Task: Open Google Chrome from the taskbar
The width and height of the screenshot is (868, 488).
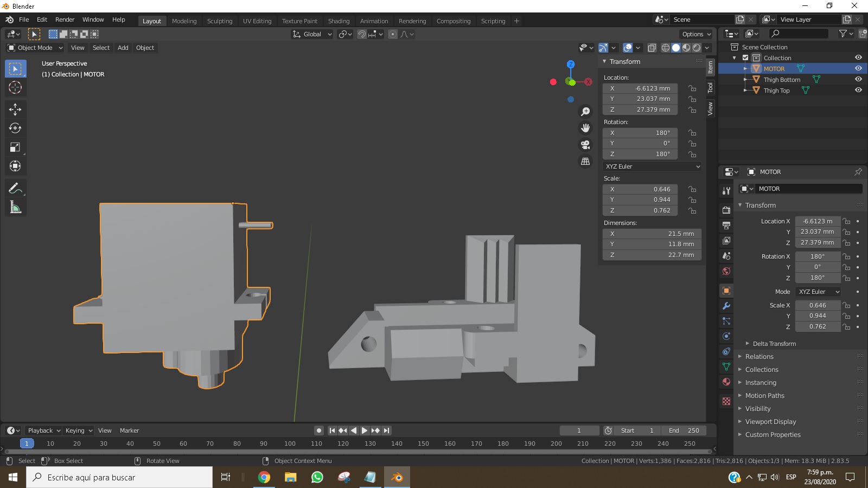Action: click(x=264, y=477)
